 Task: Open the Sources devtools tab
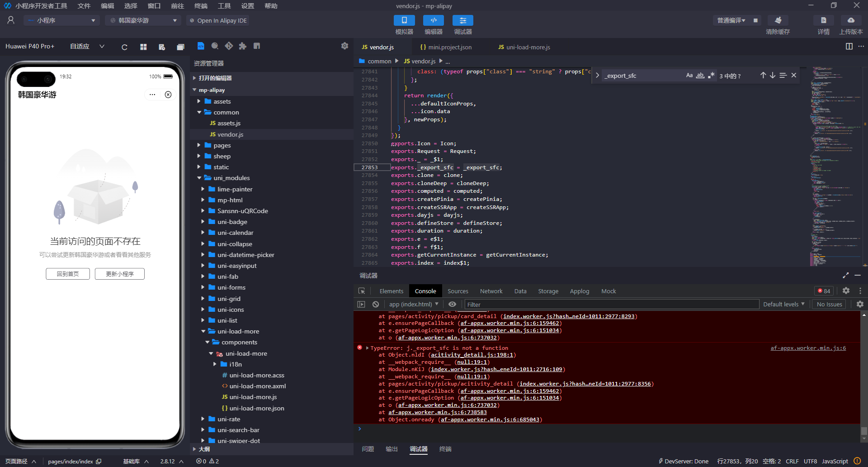458,291
